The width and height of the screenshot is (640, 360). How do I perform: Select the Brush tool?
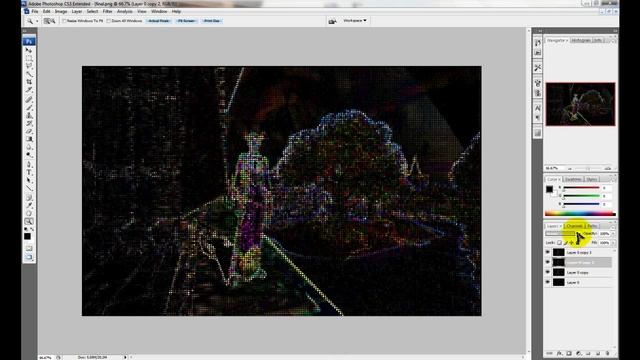coord(29,108)
